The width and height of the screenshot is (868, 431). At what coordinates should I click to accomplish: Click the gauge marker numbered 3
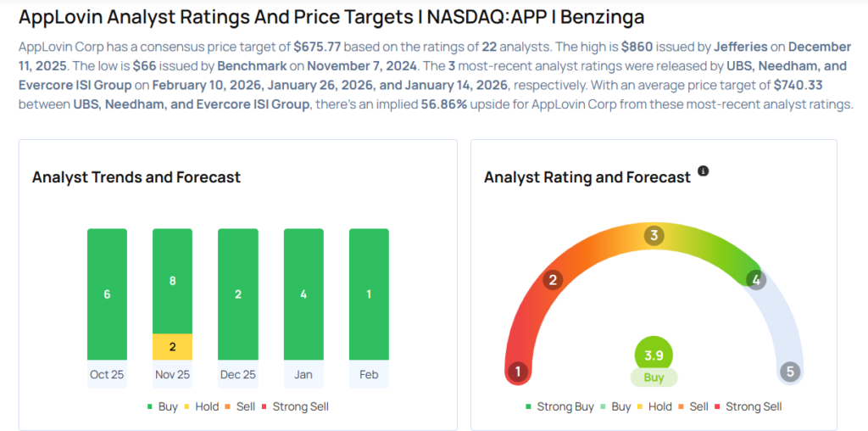pos(654,236)
